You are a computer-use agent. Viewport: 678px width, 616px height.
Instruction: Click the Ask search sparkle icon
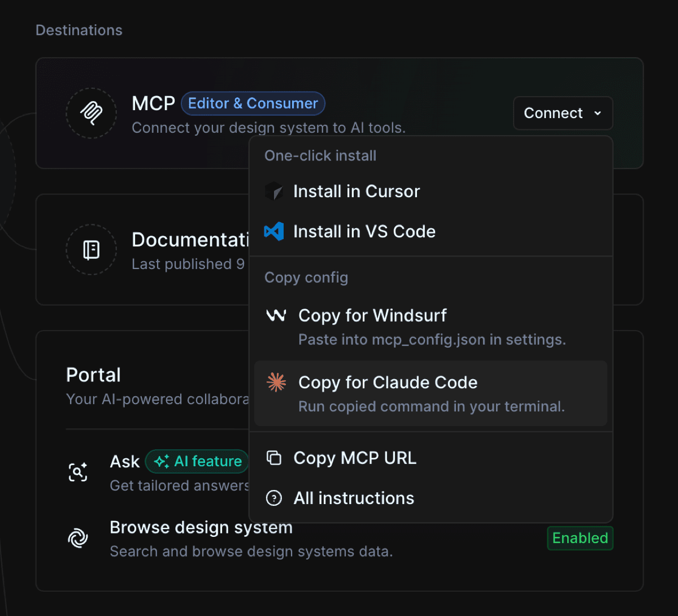(x=78, y=472)
